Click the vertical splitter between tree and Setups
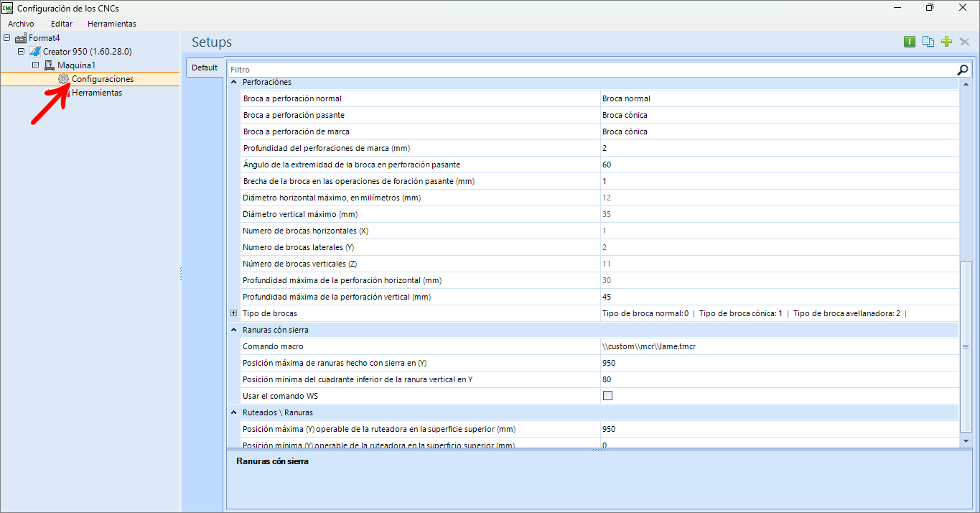Viewport: 980px width, 513px height. (181, 274)
